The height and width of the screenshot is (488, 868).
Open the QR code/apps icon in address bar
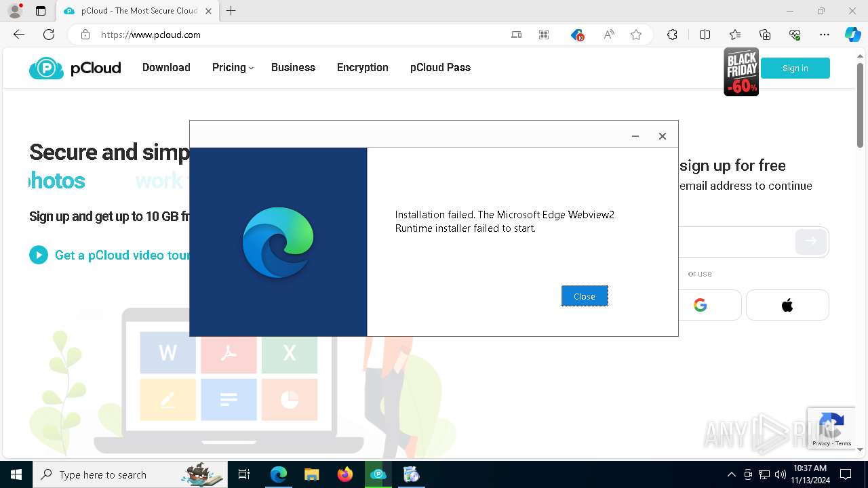coord(544,35)
